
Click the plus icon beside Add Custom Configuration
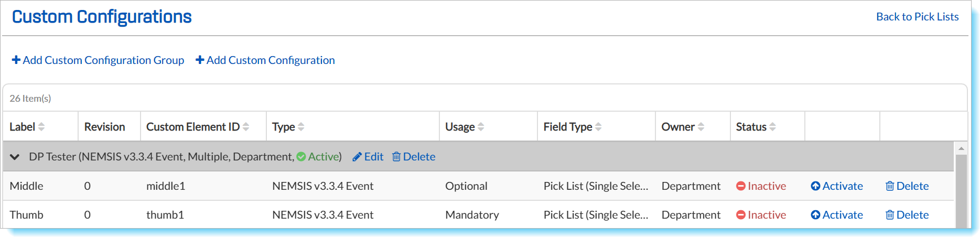click(x=200, y=60)
